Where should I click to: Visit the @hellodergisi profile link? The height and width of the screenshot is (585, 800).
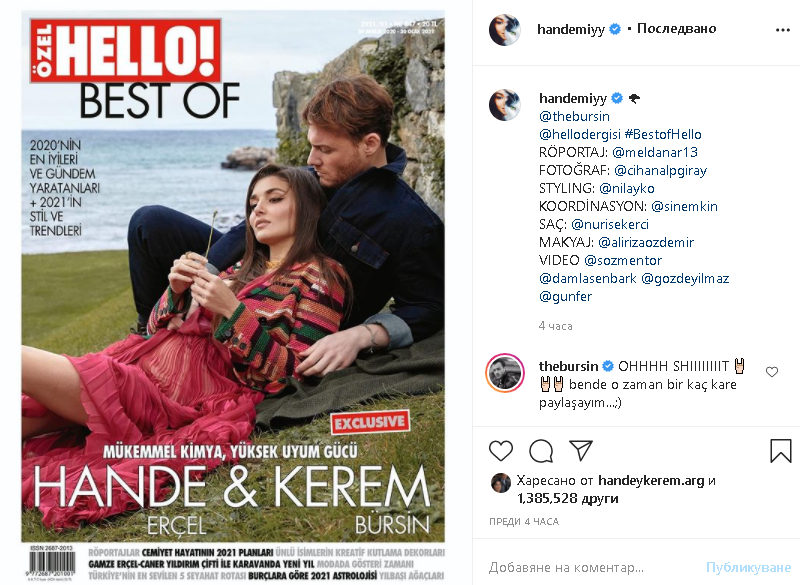[x=580, y=134]
